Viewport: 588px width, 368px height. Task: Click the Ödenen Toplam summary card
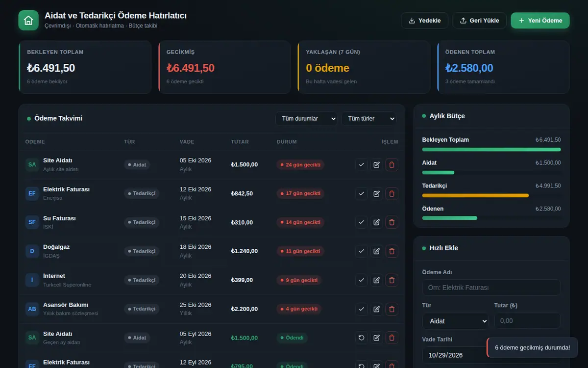click(504, 67)
